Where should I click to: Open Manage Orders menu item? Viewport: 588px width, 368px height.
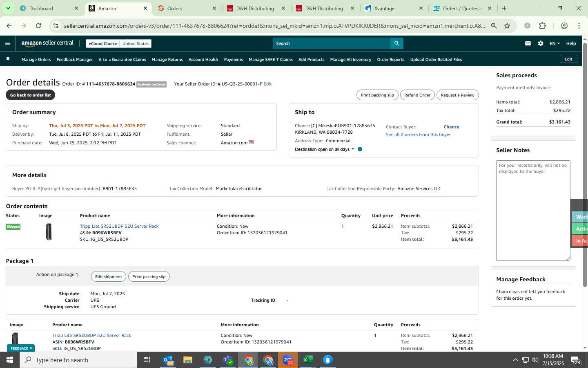point(36,59)
